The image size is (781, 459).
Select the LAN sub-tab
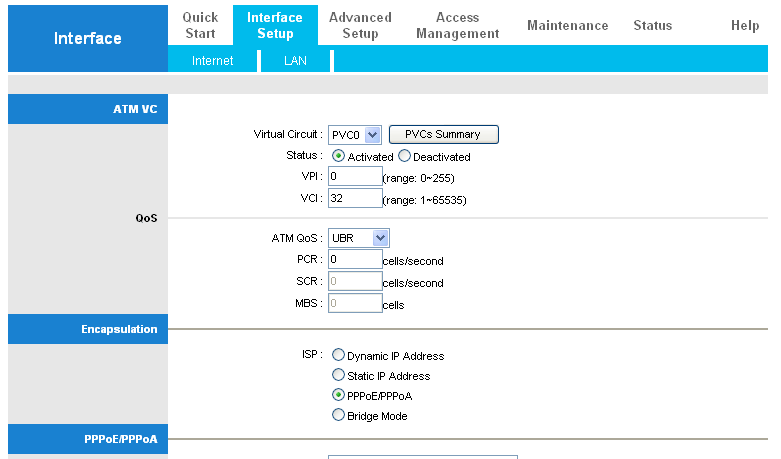[295, 61]
